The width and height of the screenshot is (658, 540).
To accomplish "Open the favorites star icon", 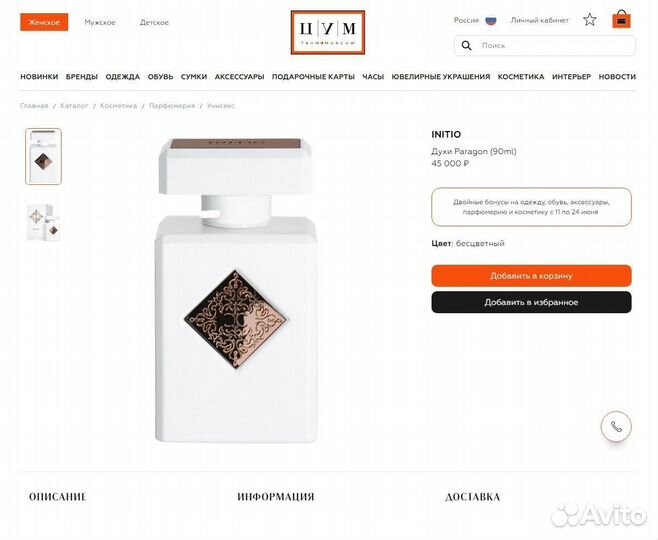I will click(590, 19).
